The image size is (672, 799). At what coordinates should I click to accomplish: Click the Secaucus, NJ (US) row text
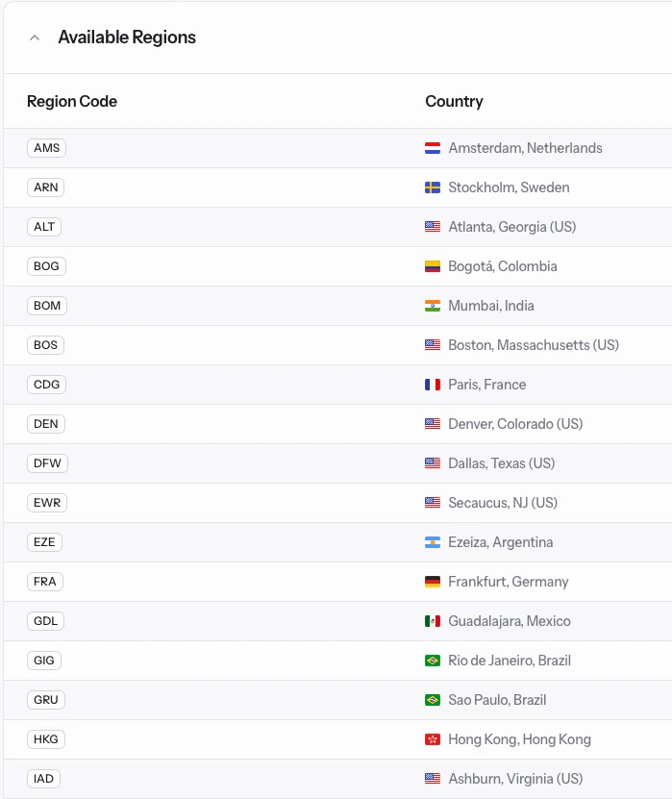point(503,503)
